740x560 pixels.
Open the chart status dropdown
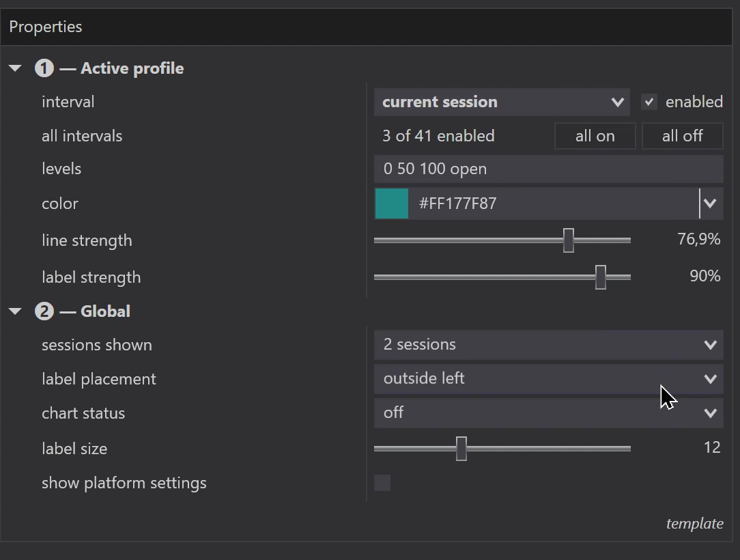click(x=548, y=413)
